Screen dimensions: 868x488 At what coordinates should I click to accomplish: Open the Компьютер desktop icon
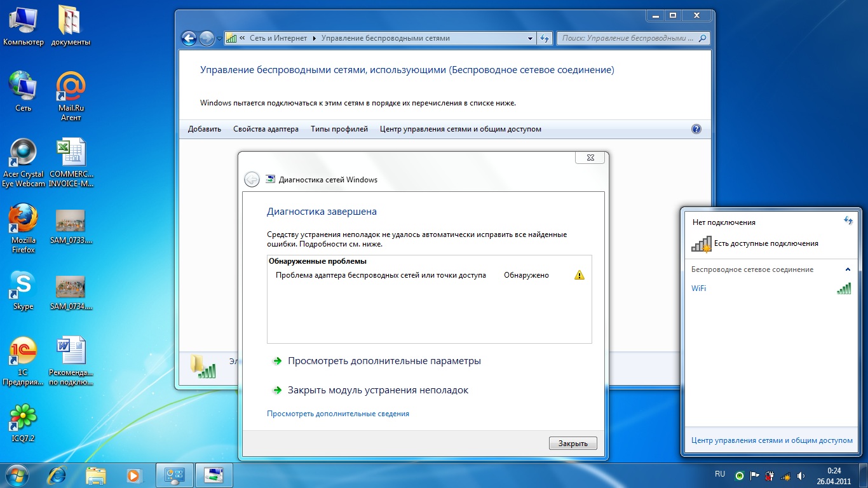[24, 25]
